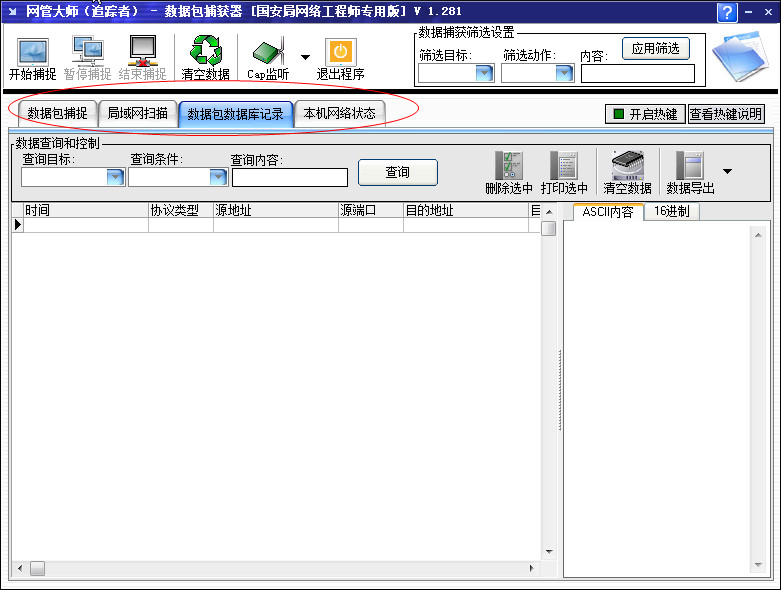
Task: Open the 查询目标 dropdown
Action: point(115,177)
